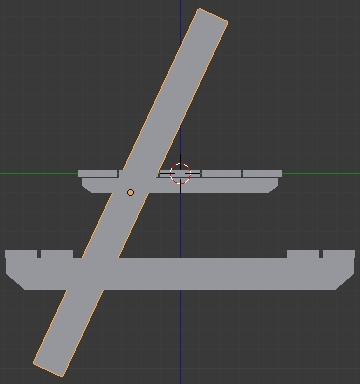360x384 pixels.
Task: Select the rightmost tabletop plank
Action: point(262,173)
